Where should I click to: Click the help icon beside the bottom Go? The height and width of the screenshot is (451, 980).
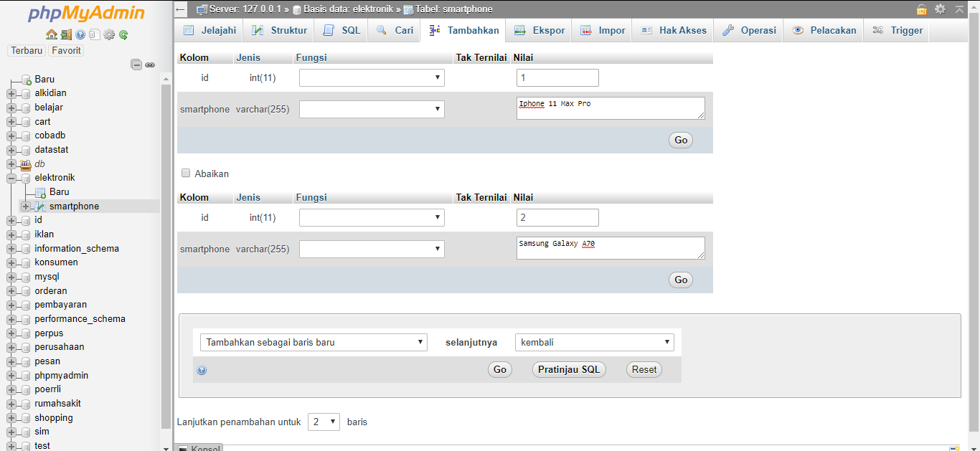pos(202,371)
